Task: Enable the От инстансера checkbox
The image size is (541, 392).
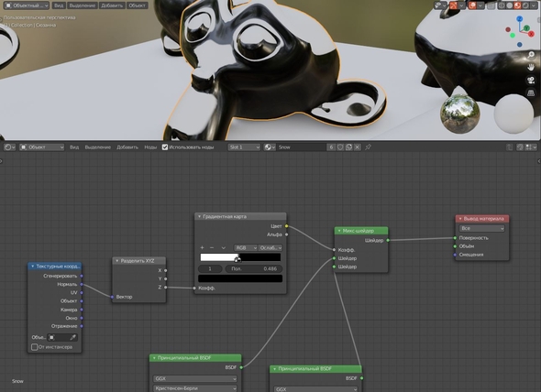Action: pyautogui.click(x=34, y=347)
